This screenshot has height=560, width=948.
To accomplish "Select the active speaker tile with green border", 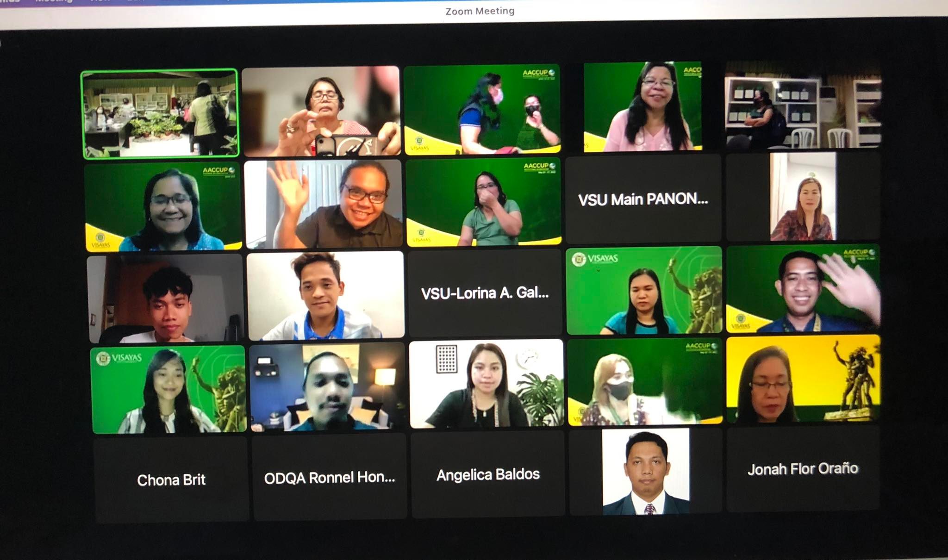I will coord(160,114).
